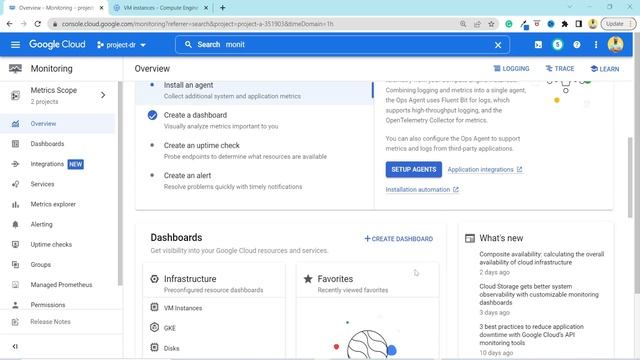
Task: Open the Application integrations link
Action: (x=485, y=169)
